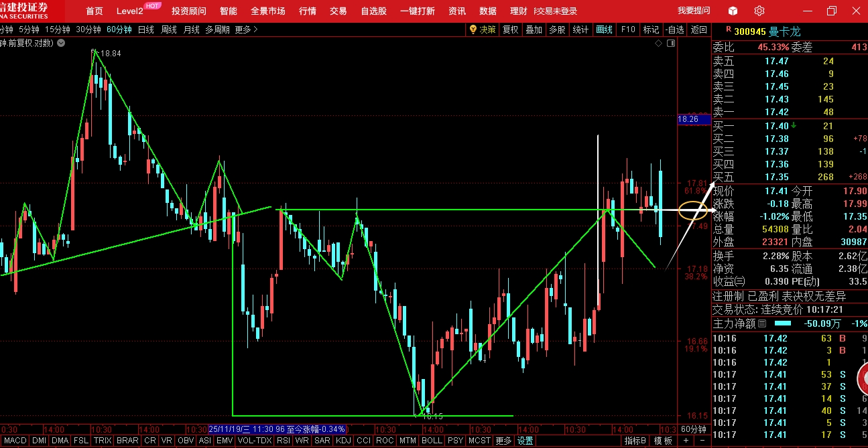Toggle the side panel icon above the chart
The width and height of the screenshot is (868, 448).
(671, 43)
